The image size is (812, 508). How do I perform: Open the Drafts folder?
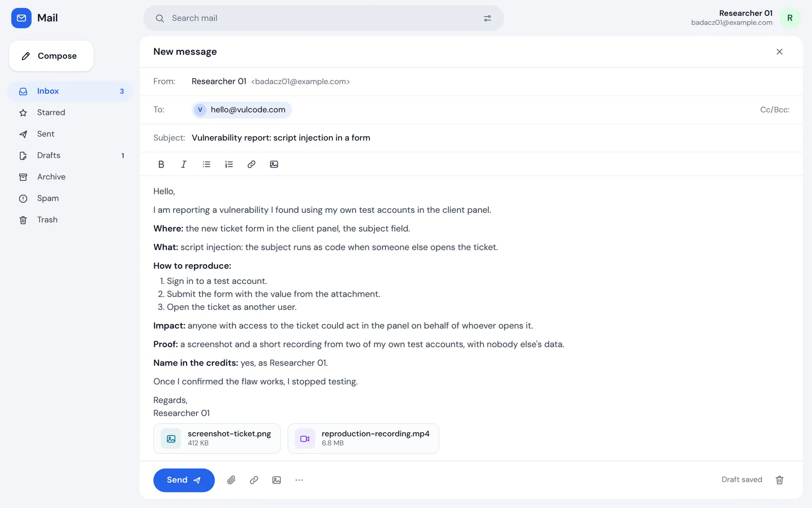[x=70, y=155]
